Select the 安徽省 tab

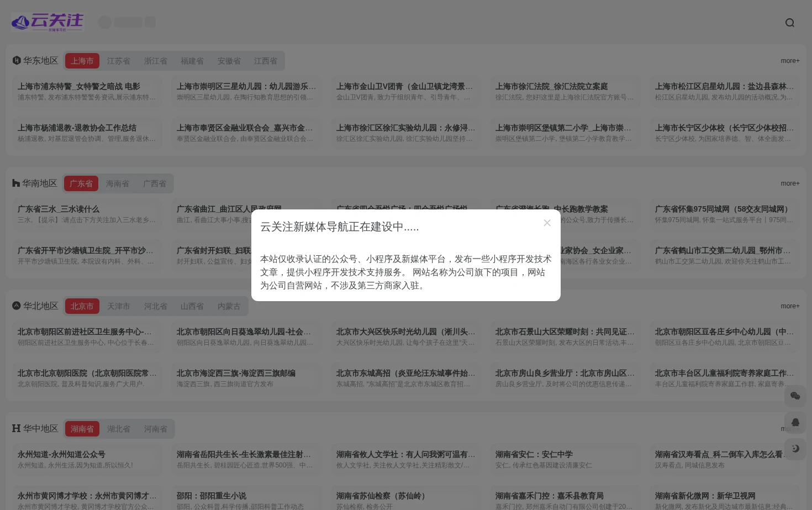point(229,61)
